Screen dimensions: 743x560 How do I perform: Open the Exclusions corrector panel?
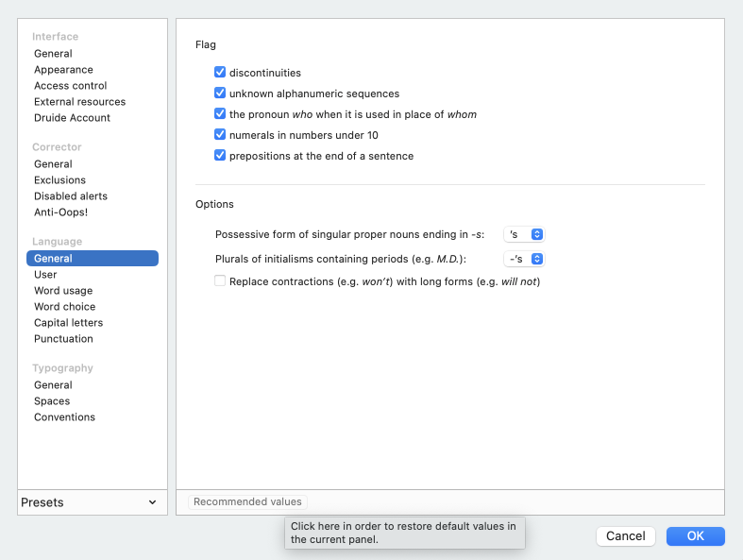tap(59, 180)
